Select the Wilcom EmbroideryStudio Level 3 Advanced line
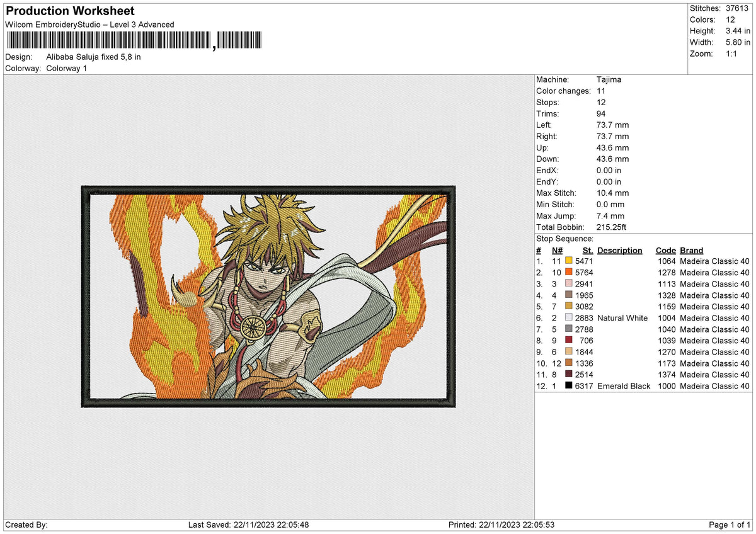756x534 pixels. [89, 25]
